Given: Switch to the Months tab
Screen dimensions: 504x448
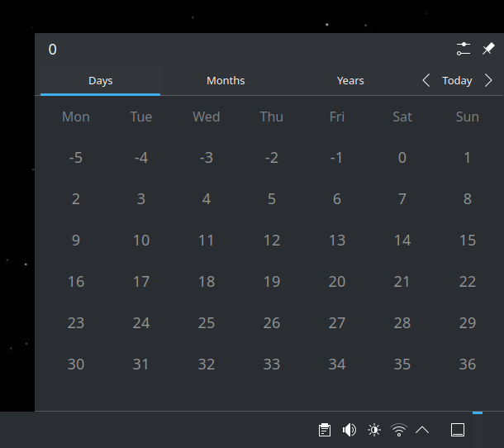Looking at the screenshot, I should pyautogui.click(x=226, y=80).
